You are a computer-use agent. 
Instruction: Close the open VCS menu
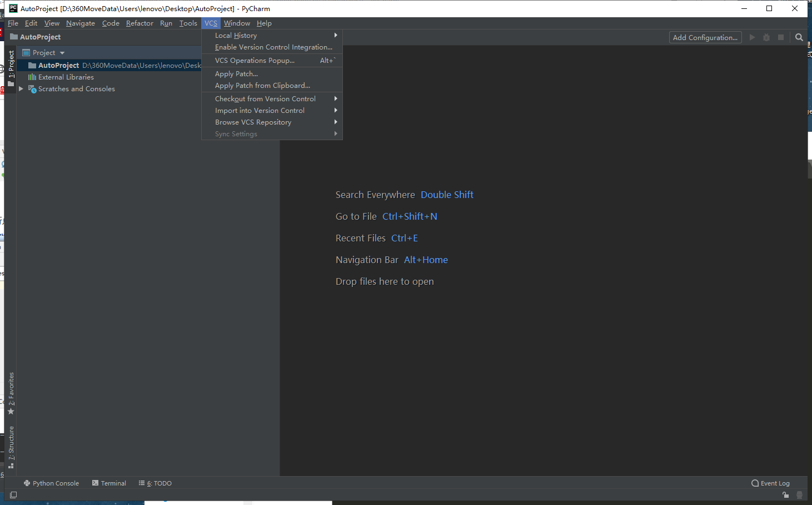click(x=211, y=23)
